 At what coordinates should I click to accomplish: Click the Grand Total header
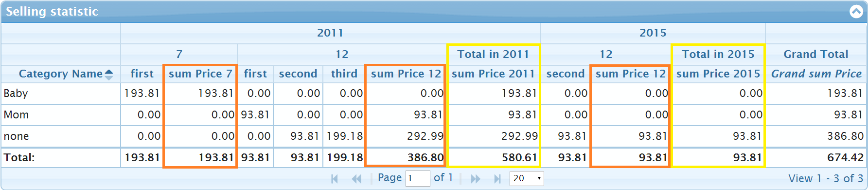click(816, 54)
